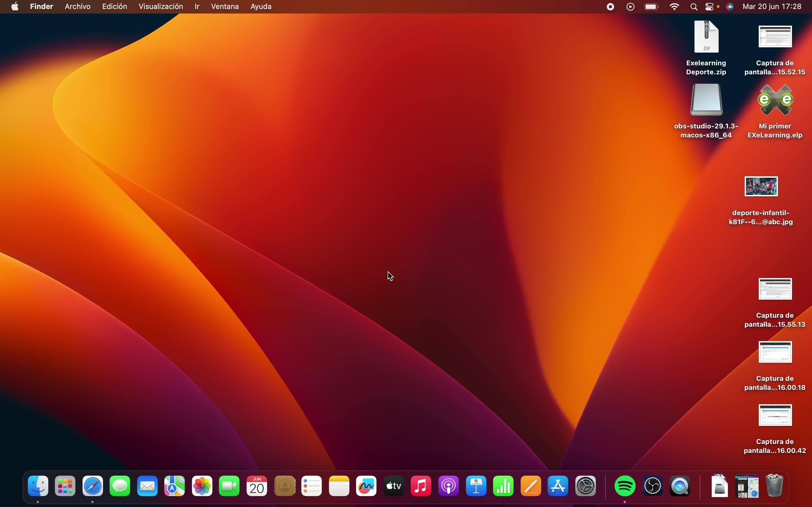Open the Trash in the Dock

775,486
